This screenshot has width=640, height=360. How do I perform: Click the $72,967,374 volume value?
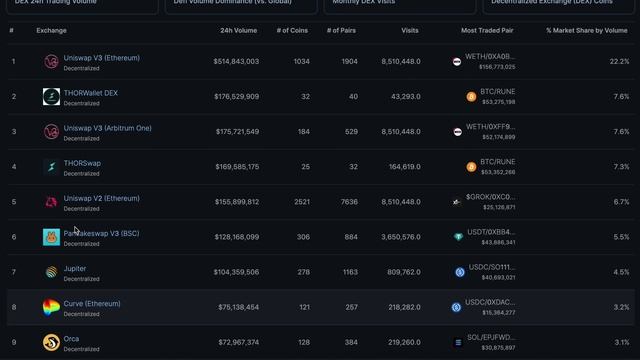tap(239, 342)
